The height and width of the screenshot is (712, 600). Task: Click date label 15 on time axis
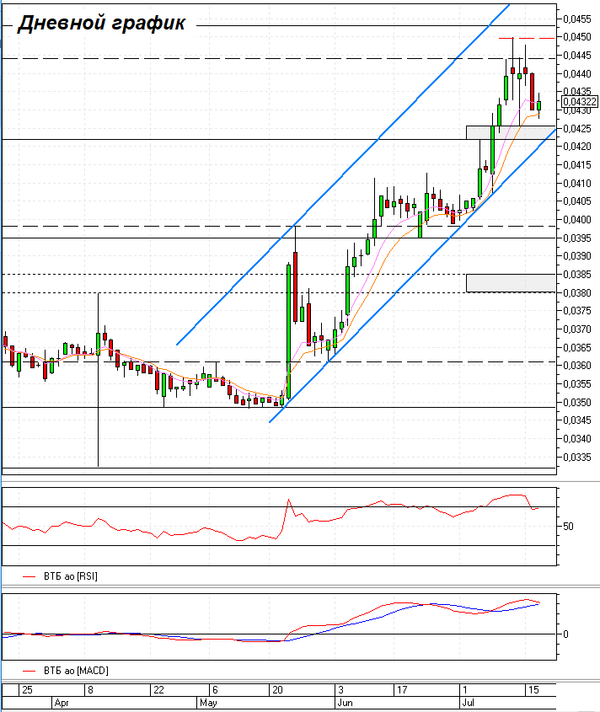pos(533,690)
